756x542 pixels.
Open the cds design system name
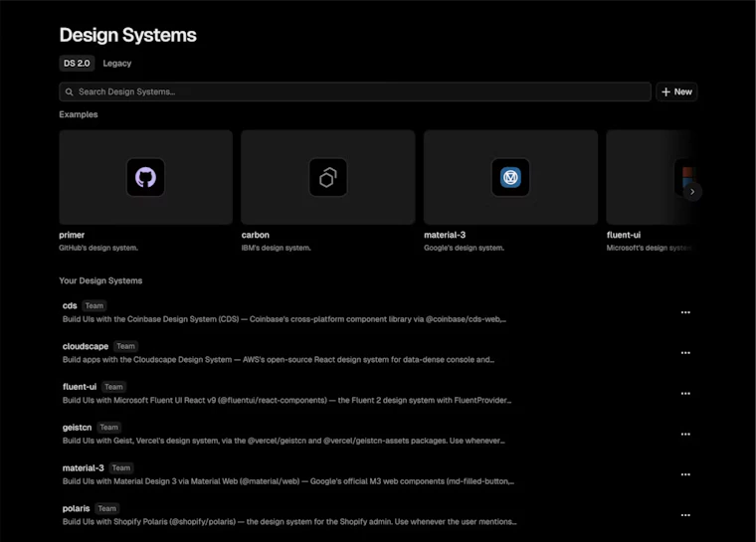pos(70,305)
